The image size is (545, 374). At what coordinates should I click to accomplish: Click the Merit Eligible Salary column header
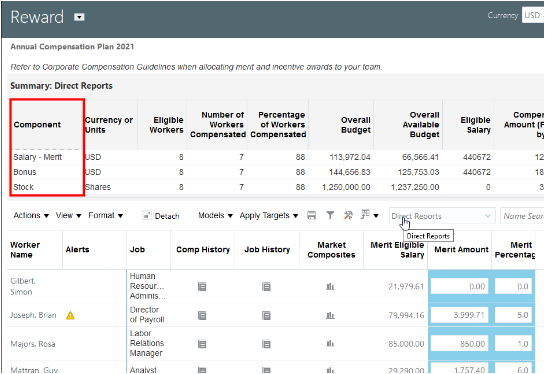click(x=397, y=250)
